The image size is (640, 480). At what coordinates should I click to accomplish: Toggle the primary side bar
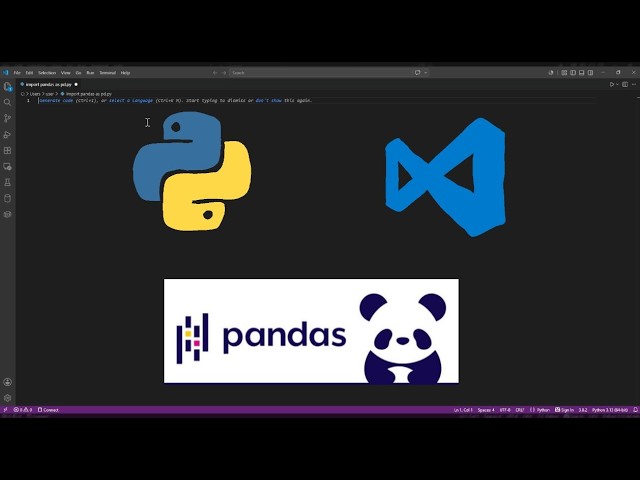click(x=573, y=73)
